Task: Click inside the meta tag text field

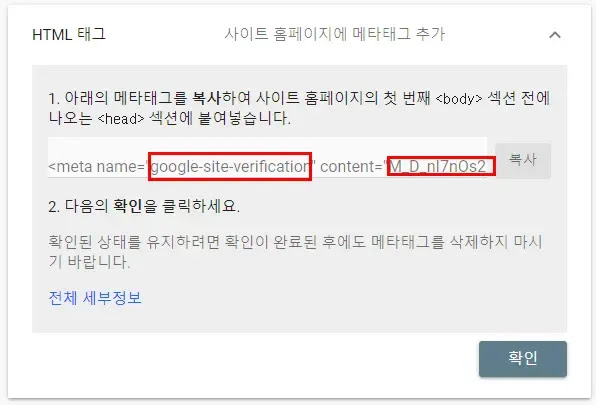Action: coord(267,158)
